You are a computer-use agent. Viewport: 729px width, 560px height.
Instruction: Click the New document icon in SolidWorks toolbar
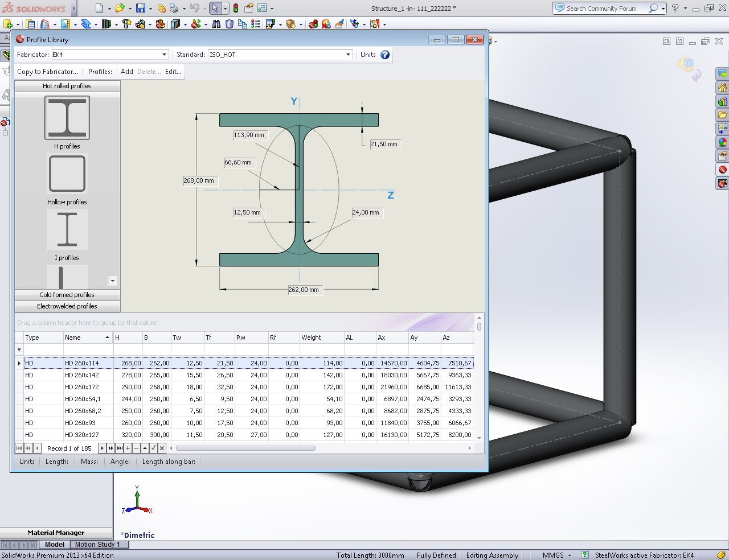[x=100, y=8]
